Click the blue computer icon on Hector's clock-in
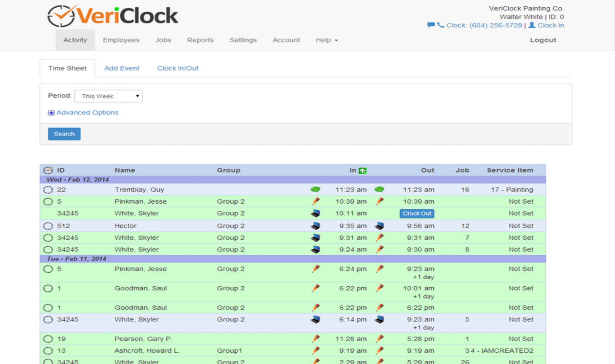Screen dimensions: 615x364 pyautogui.click(x=316, y=225)
